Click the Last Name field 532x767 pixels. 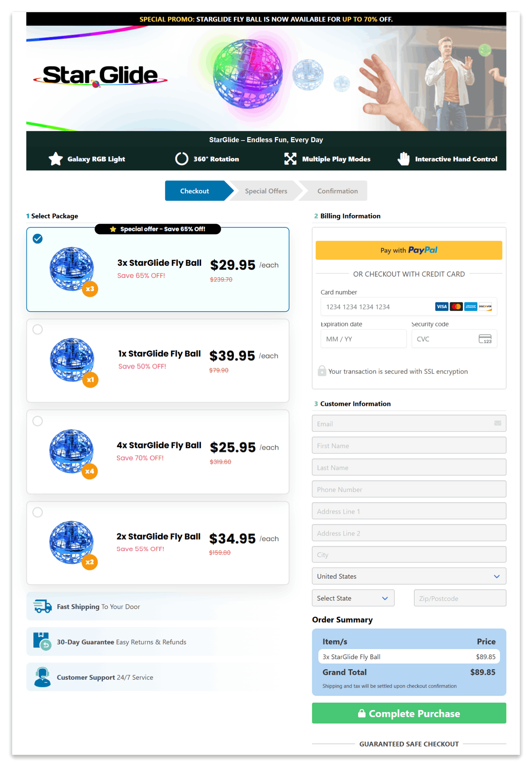pyautogui.click(x=409, y=467)
